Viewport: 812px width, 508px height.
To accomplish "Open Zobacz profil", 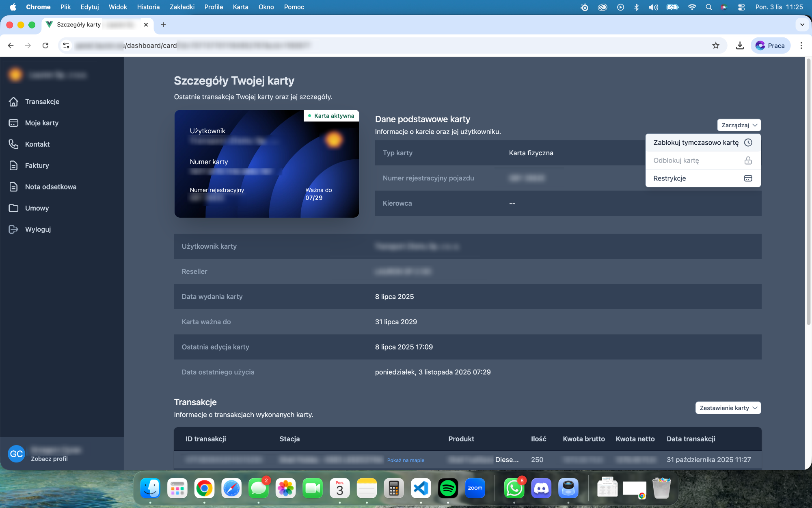I will point(49,458).
